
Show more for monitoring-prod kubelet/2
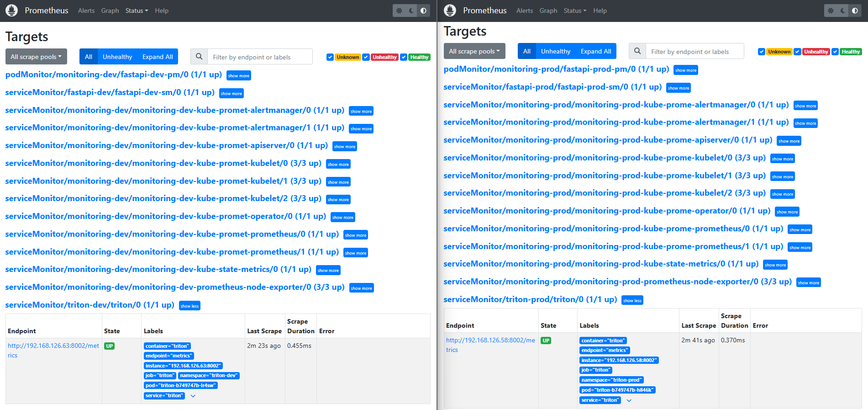[x=783, y=194]
